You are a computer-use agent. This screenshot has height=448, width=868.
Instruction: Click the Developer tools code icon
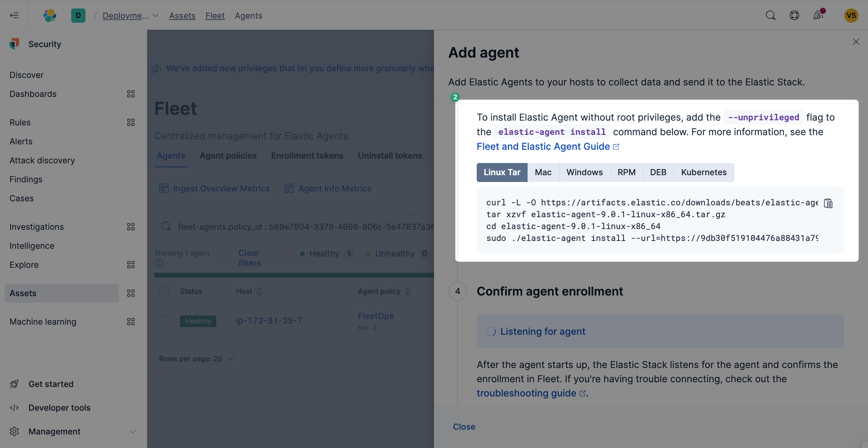[x=14, y=408]
